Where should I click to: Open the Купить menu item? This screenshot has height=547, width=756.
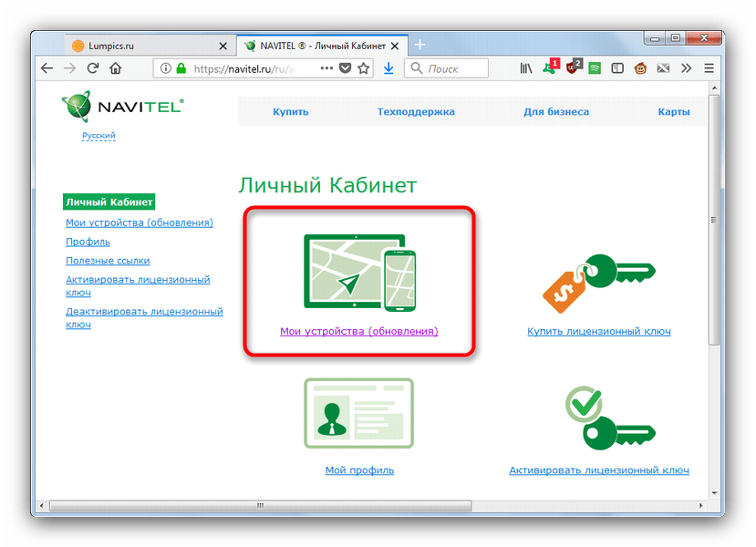[290, 112]
